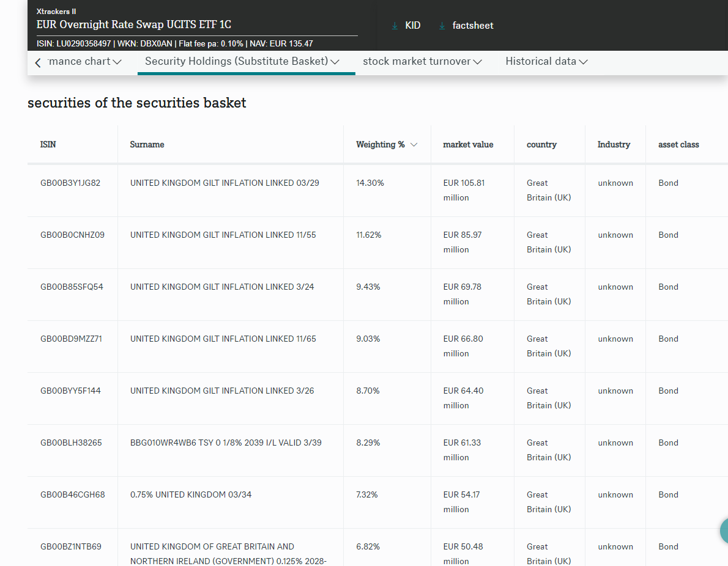The height and width of the screenshot is (566, 728).
Task: Click market value EUR 69.78 million
Action: point(462,294)
